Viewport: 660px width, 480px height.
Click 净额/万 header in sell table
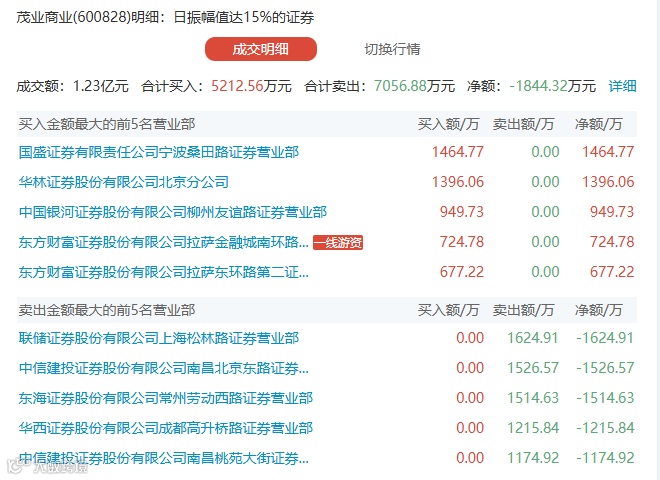point(599,310)
